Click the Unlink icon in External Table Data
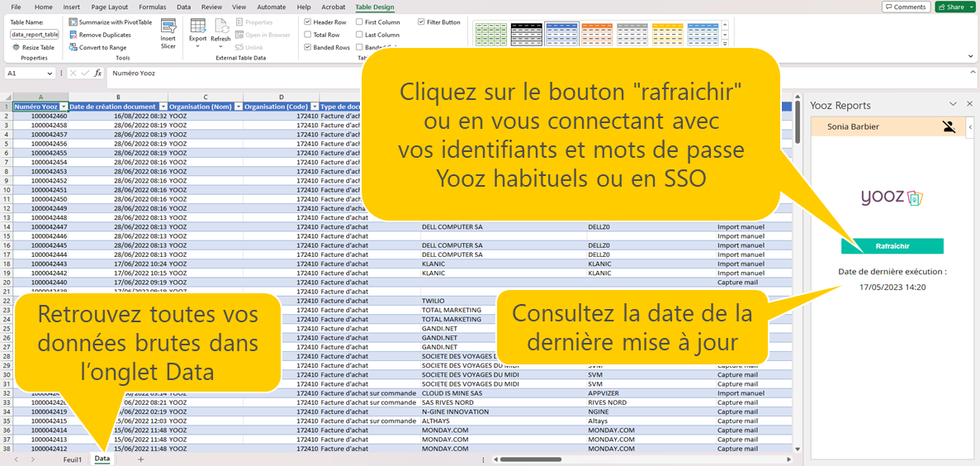Image resolution: width=980 pixels, height=466 pixels. tap(239, 48)
